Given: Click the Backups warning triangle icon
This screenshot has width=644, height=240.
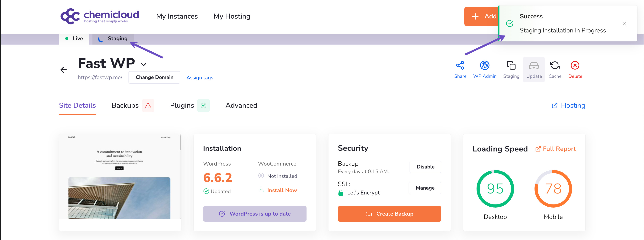Looking at the screenshot, I should tap(148, 106).
